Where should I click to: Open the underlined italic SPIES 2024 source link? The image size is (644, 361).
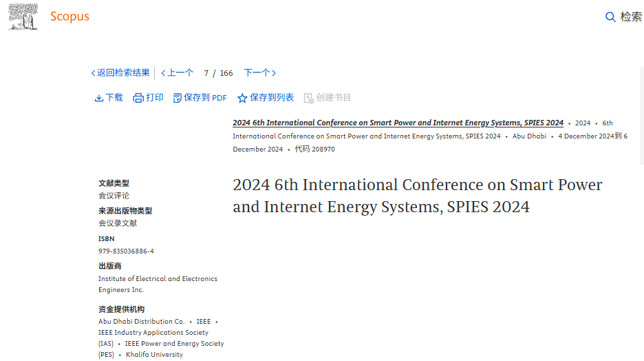point(398,123)
